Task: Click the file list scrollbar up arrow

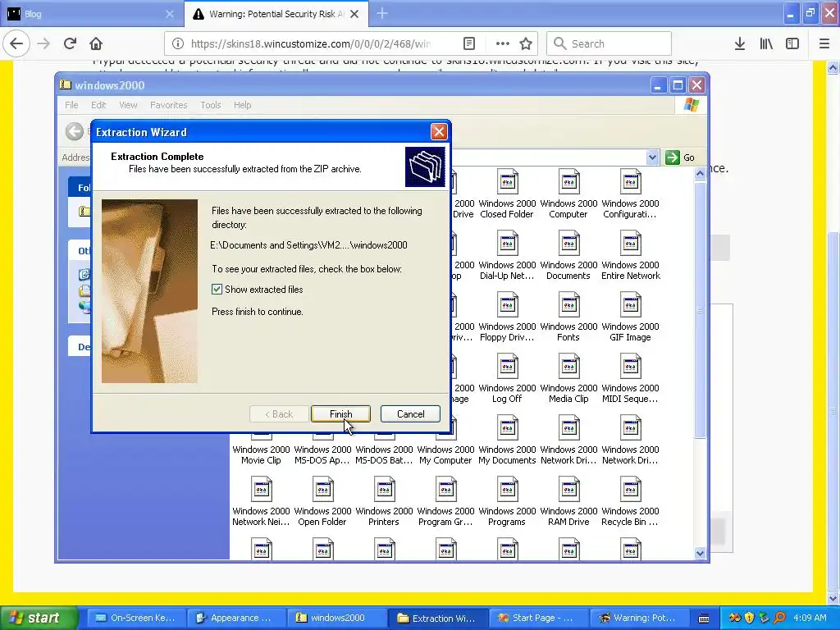Action: 700,174
